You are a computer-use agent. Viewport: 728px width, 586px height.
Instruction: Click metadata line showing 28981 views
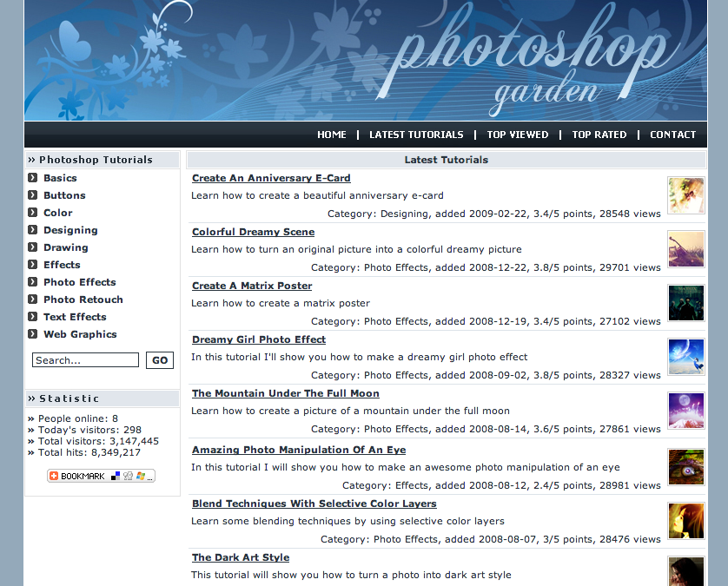501,485
